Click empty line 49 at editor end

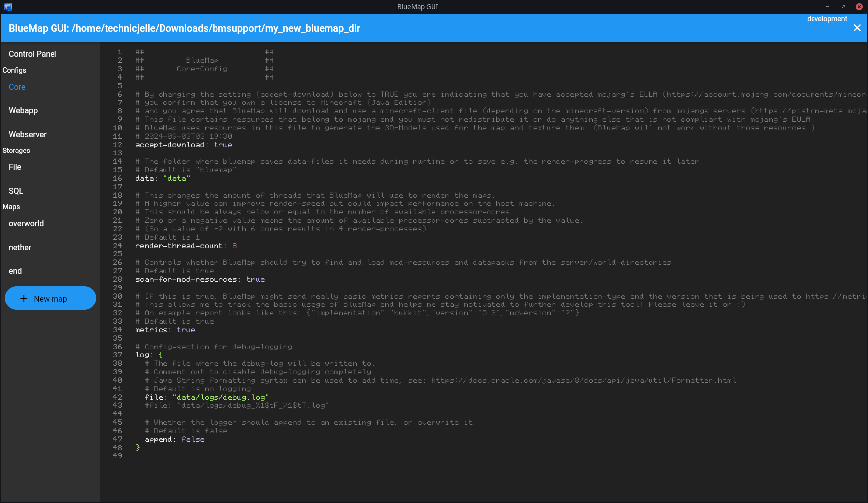coord(500,456)
